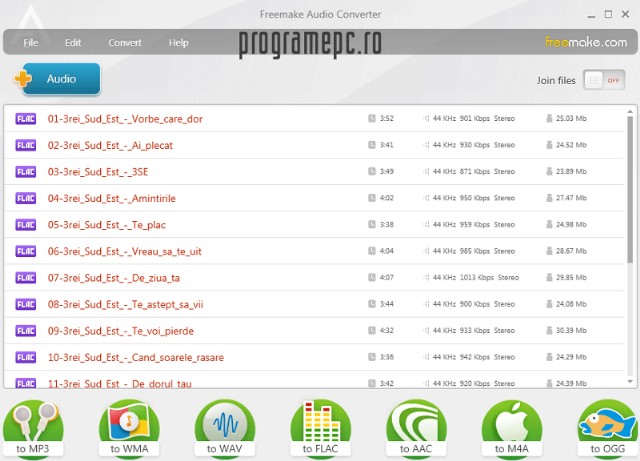Screen dimensions: 640x461
Task: Click the 959 Kbps bitrate value
Action: pos(474,225)
